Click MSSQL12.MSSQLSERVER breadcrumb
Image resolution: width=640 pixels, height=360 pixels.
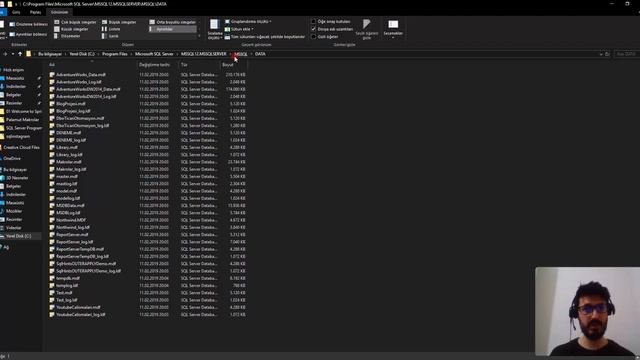(x=204, y=54)
